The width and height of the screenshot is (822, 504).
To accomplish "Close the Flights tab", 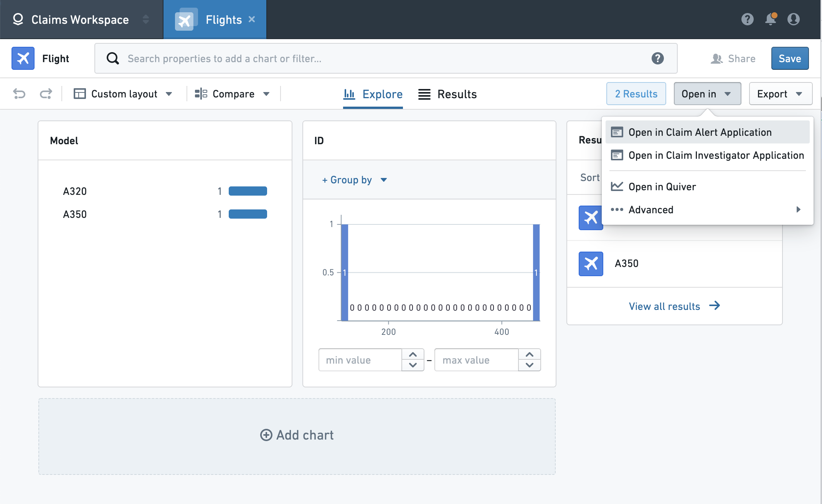I will click(x=252, y=19).
